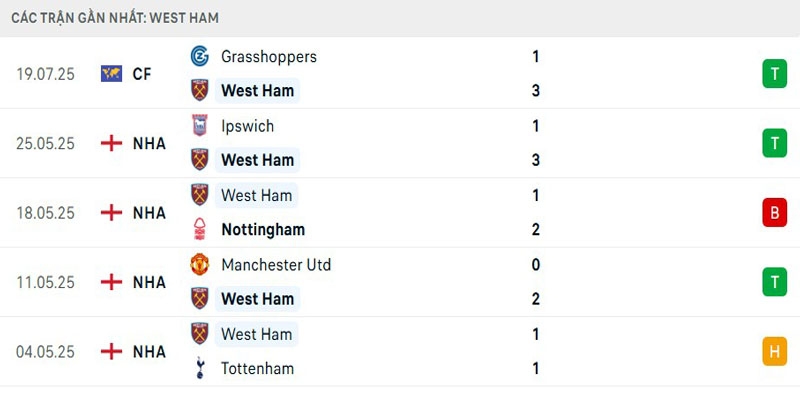Image resolution: width=800 pixels, height=400 pixels.
Task: Open the Ipswich team link
Action: click(247, 126)
